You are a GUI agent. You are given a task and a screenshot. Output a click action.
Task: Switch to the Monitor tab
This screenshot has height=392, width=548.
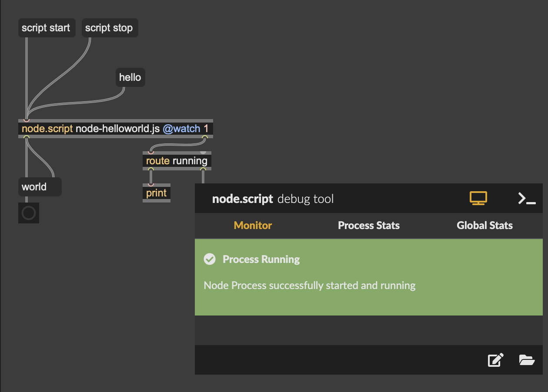[253, 226]
